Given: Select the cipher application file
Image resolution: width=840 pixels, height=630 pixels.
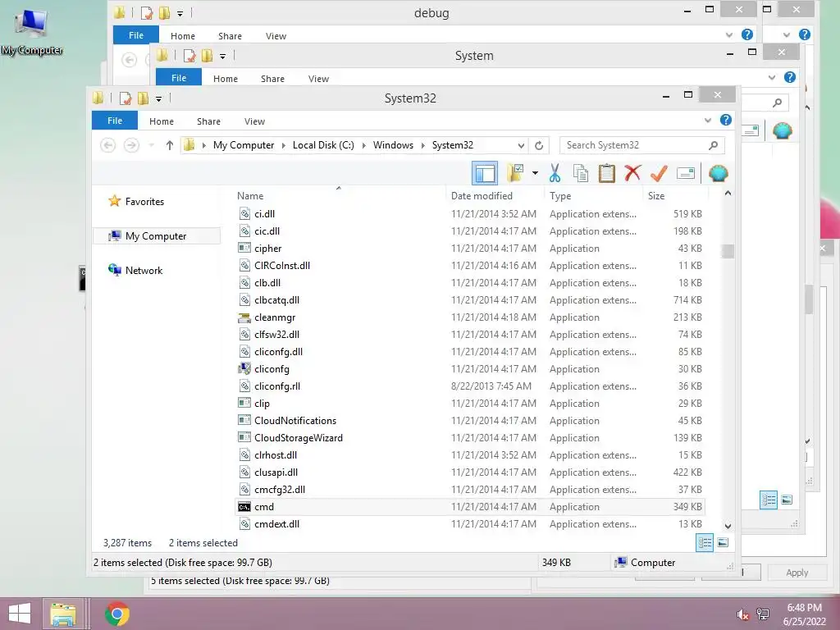Looking at the screenshot, I should pyautogui.click(x=470, y=248).
